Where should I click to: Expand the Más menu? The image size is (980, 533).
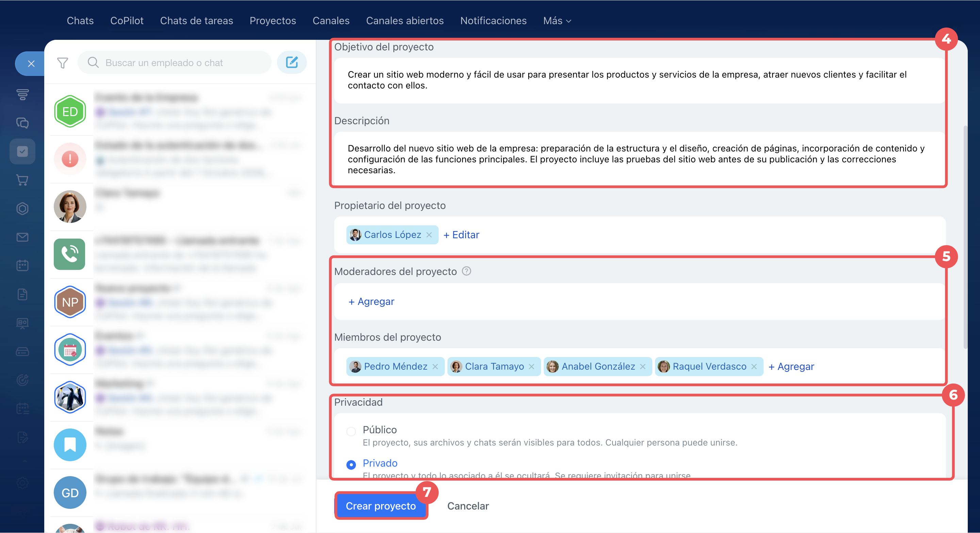coord(557,20)
